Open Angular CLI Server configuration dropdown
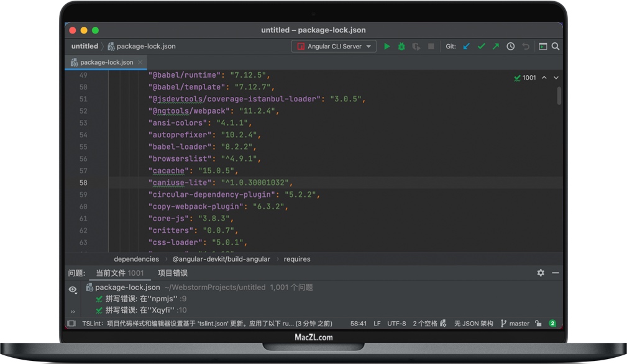 click(334, 46)
